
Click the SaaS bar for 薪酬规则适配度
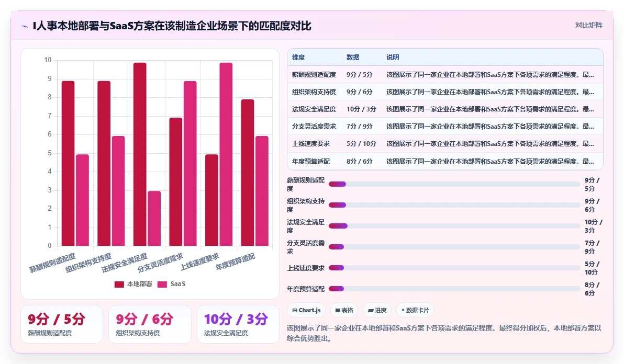coord(82,200)
